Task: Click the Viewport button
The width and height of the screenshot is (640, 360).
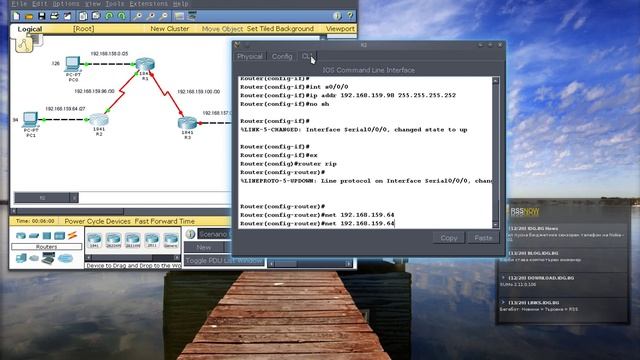Action: click(x=340, y=29)
